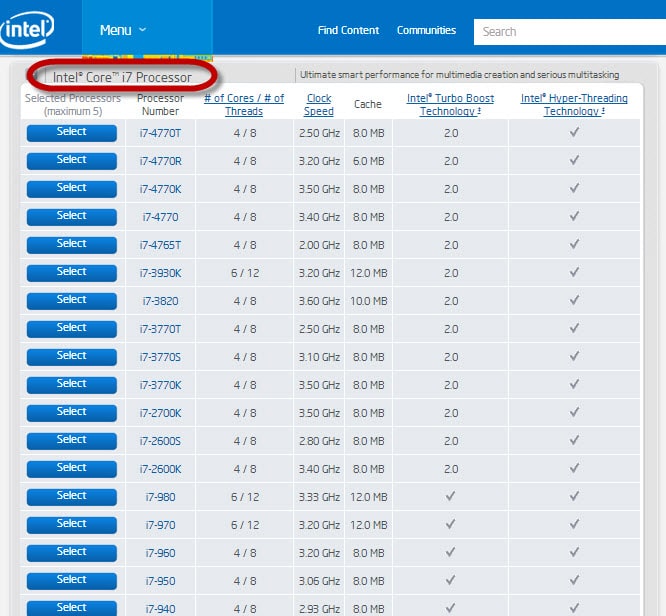Sort by # of Cores / # of Threads

pyautogui.click(x=244, y=105)
